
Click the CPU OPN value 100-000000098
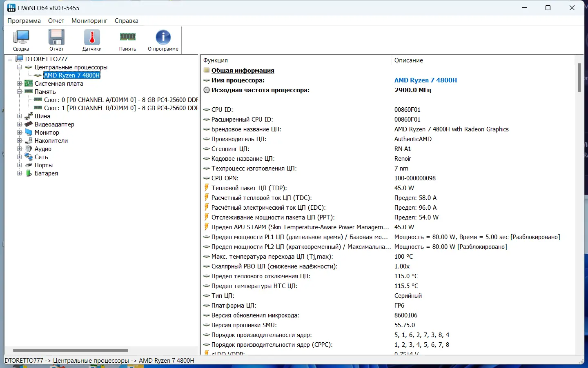coord(415,178)
